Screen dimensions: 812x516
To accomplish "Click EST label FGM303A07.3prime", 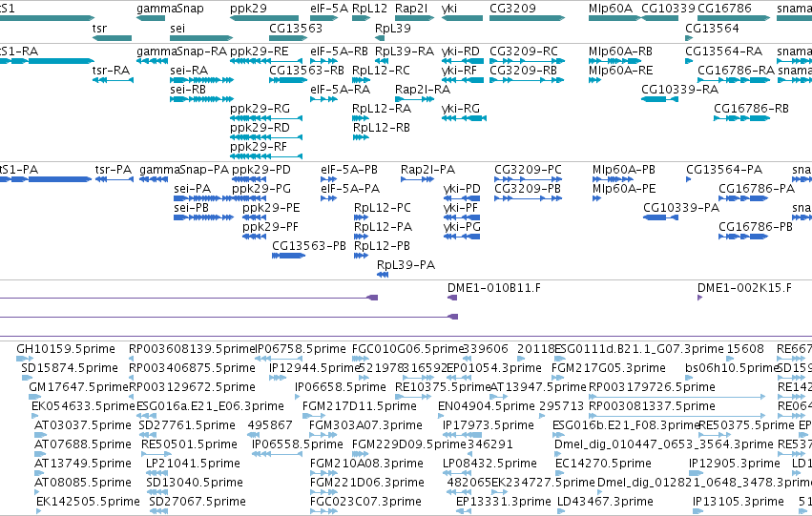I will 365,425.
